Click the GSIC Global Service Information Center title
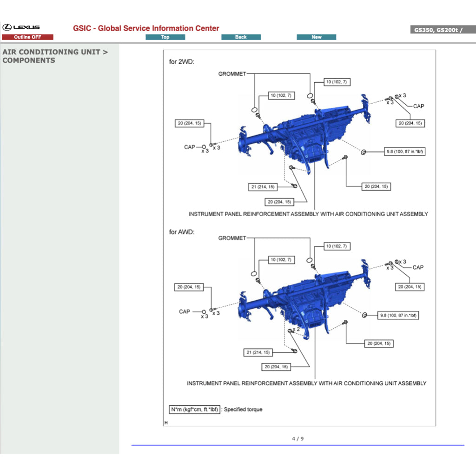Viewport: 476px width, 476px height. point(146,28)
